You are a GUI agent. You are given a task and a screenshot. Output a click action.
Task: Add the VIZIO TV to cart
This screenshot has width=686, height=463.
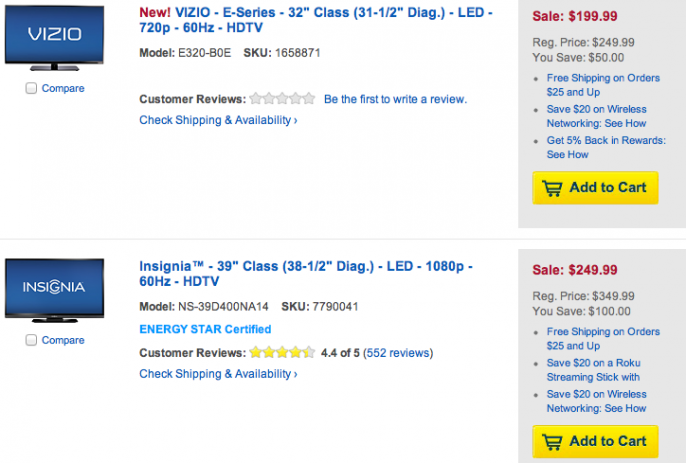click(x=595, y=188)
